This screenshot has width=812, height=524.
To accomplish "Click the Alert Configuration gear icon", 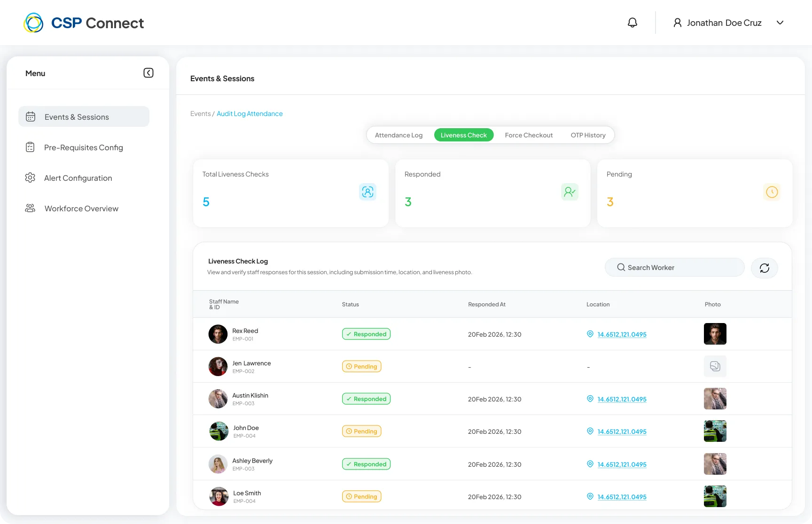I will click(30, 177).
